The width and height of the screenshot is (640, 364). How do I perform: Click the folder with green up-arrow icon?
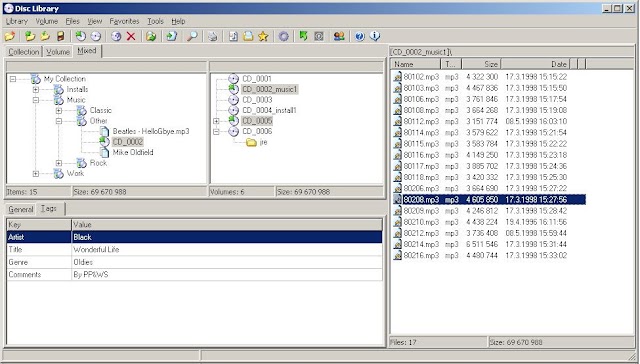(x=30, y=36)
